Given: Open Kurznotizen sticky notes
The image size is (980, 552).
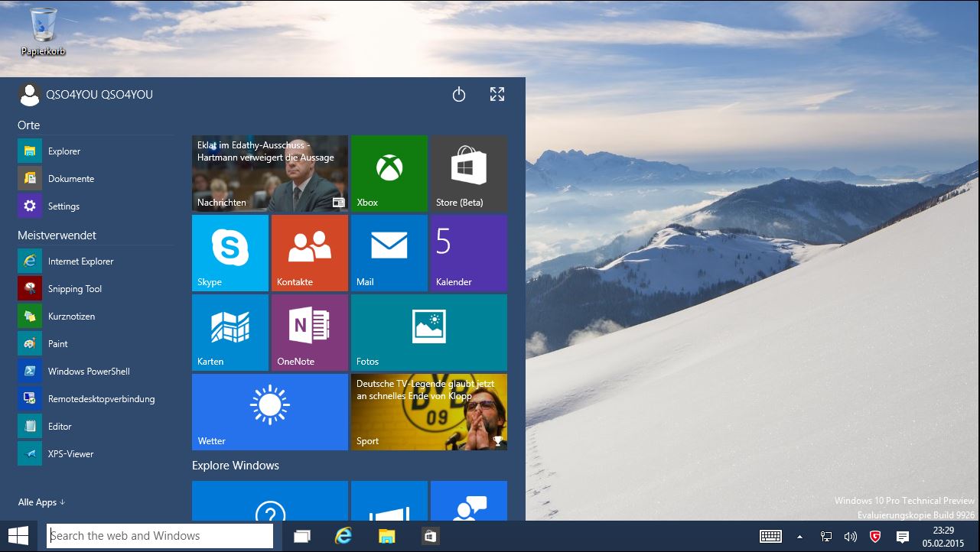Looking at the screenshot, I should (96, 317).
